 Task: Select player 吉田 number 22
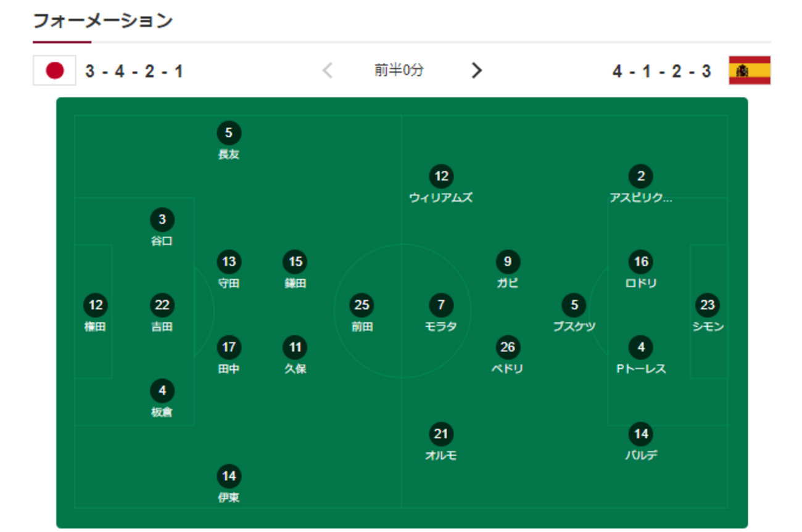pyautogui.click(x=162, y=305)
